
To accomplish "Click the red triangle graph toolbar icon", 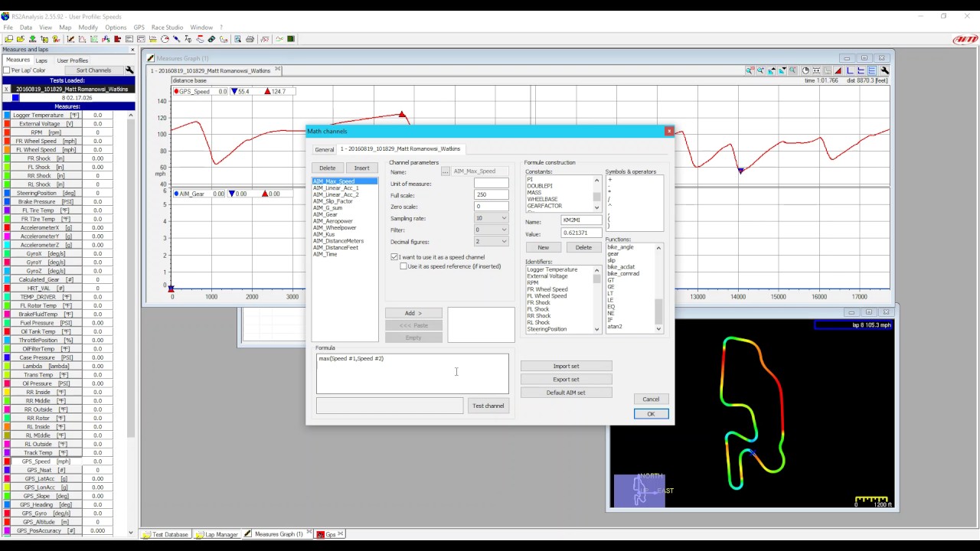I will 838,70.
